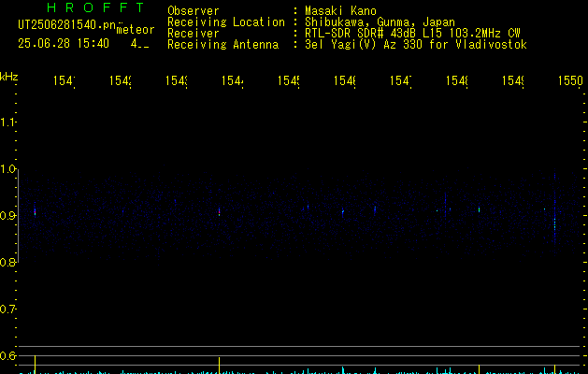
Task: Click the word meteor in header
Action: (x=136, y=30)
